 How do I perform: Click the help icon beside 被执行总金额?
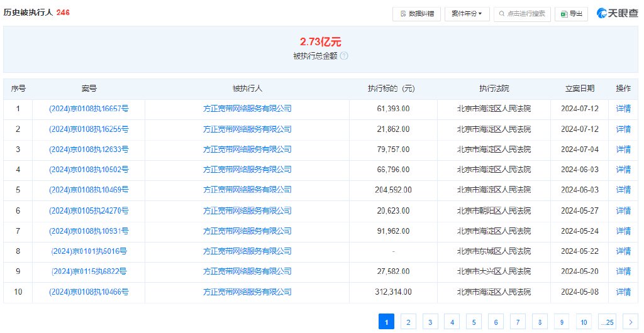pyautogui.click(x=344, y=56)
